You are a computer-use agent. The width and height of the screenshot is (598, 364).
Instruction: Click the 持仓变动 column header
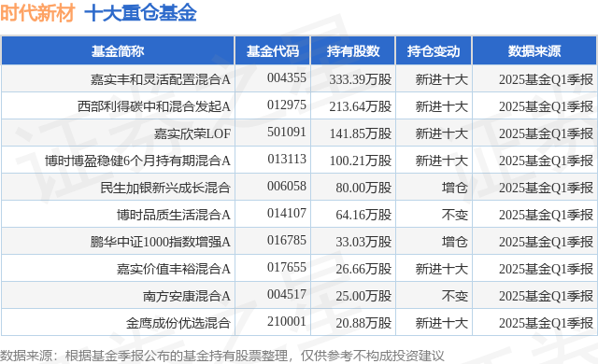point(434,51)
